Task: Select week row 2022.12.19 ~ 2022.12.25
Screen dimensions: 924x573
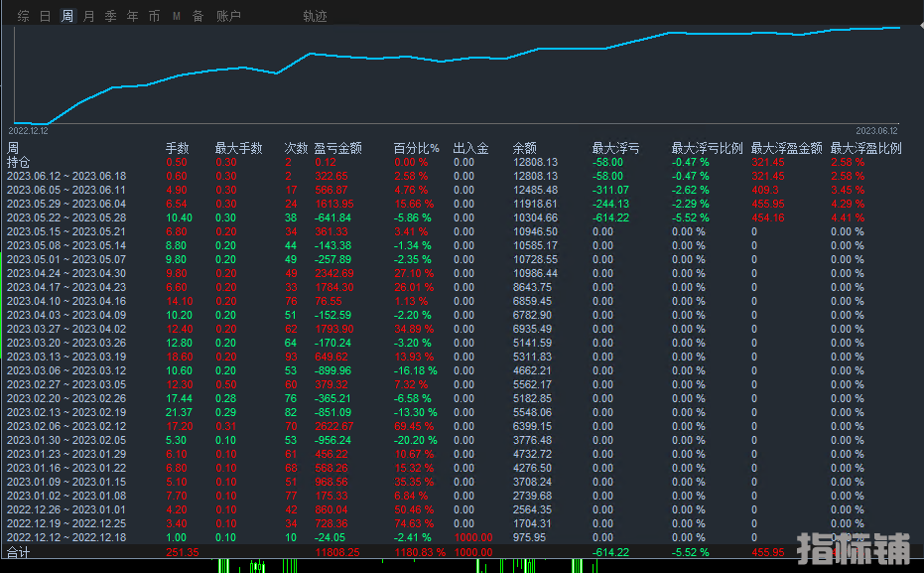Action: 66,523
